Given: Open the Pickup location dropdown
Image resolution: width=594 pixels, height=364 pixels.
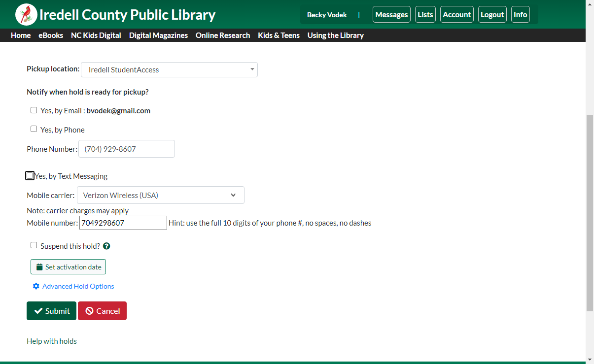Looking at the screenshot, I should coord(169,69).
